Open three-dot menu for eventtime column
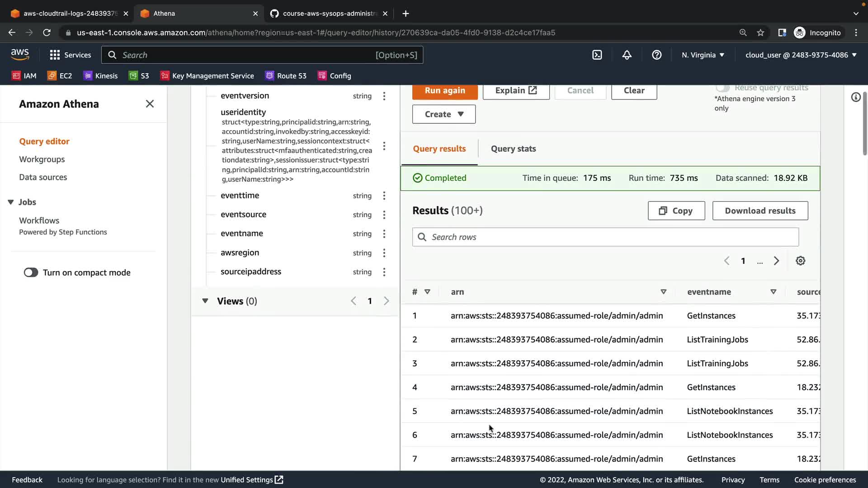 (384, 196)
